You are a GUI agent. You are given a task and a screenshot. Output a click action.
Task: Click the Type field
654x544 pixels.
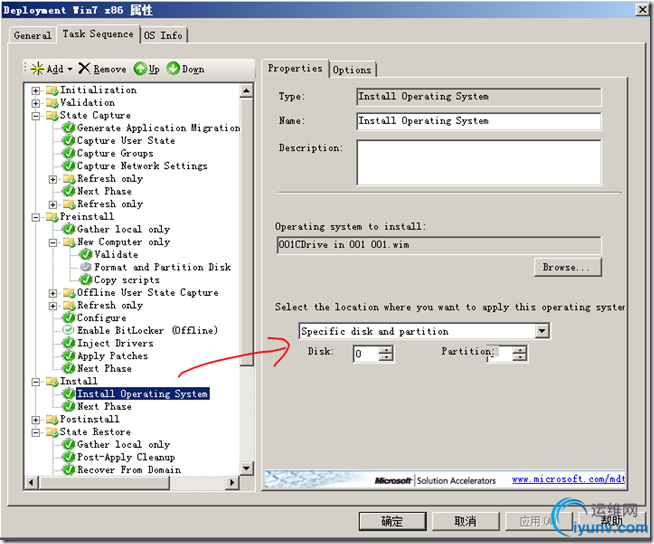point(479,97)
